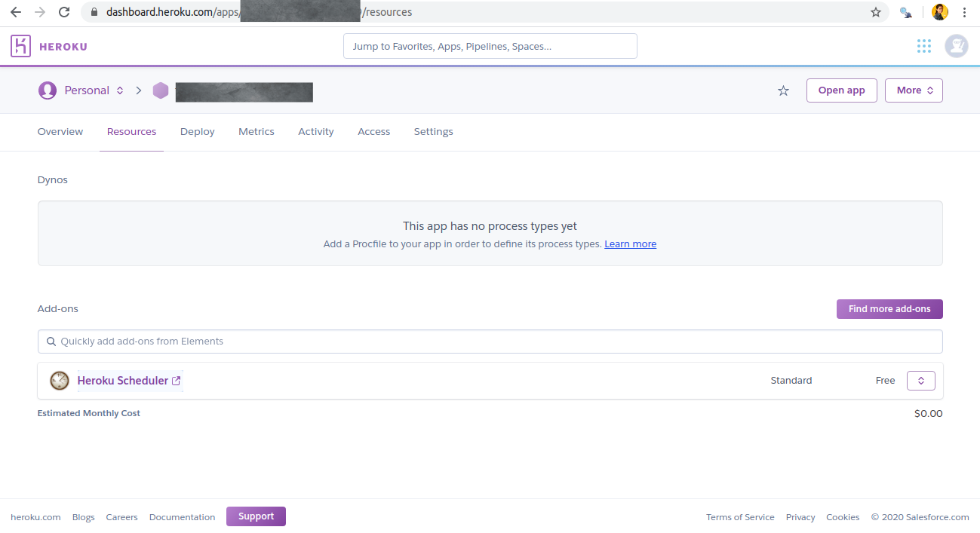Click Find more add-ons button
This screenshot has width=980, height=533.
pos(889,309)
